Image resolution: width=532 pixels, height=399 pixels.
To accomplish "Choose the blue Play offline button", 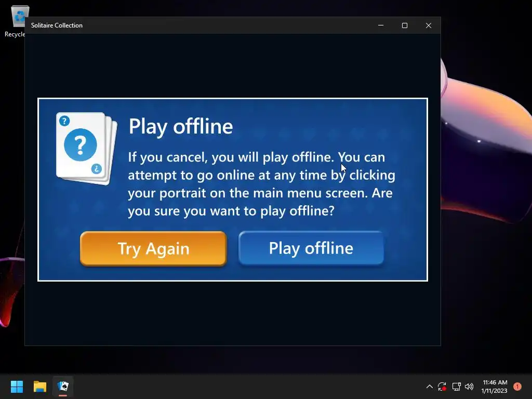I will [311, 248].
